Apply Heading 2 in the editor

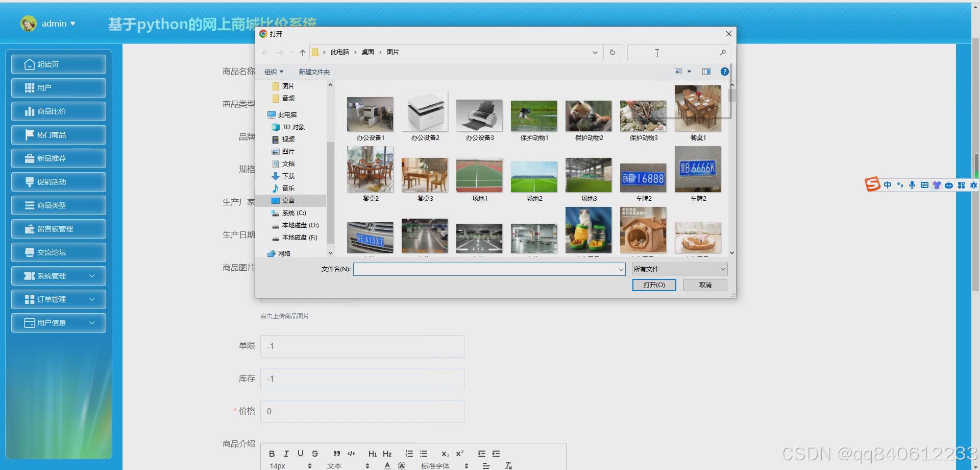pyautogui.click(x=387, y=454)
